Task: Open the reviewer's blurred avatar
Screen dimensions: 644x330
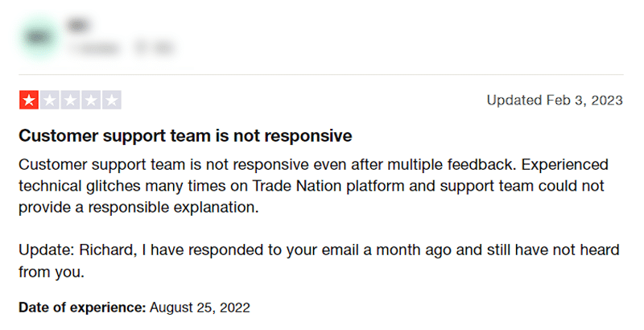Action: click(38, 37)
